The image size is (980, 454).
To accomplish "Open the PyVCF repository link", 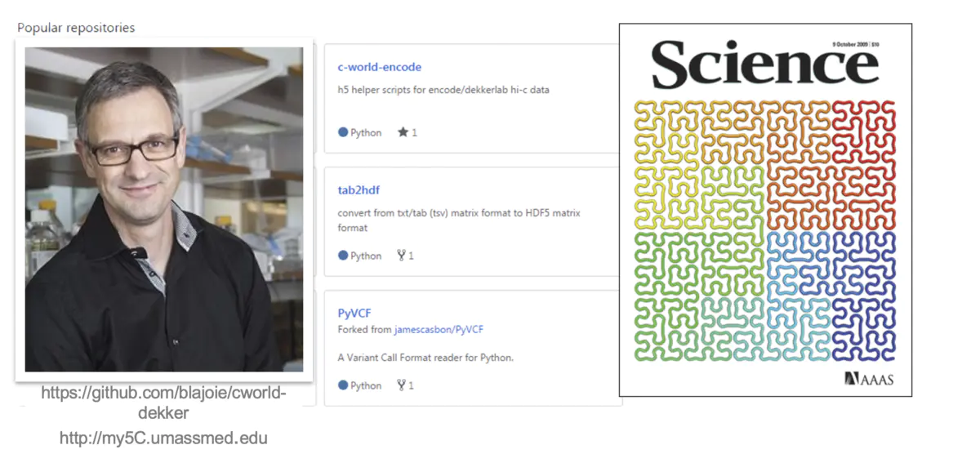I will [354, 313].
